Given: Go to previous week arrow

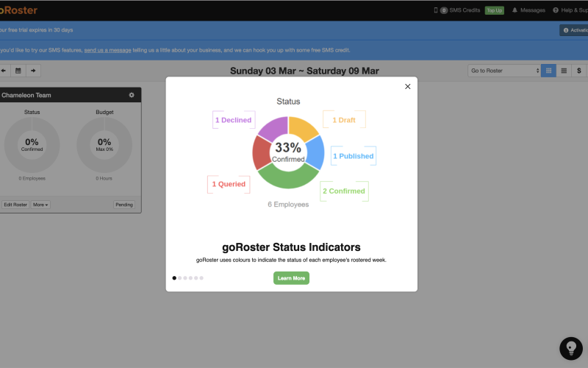Looking at the screenshot, I should click(x=4, y=71).
